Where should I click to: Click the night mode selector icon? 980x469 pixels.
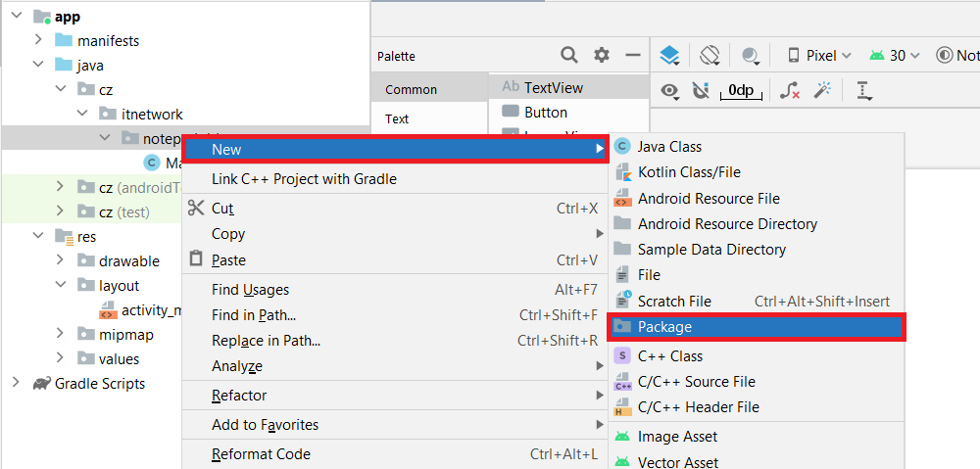coord(752,56)
